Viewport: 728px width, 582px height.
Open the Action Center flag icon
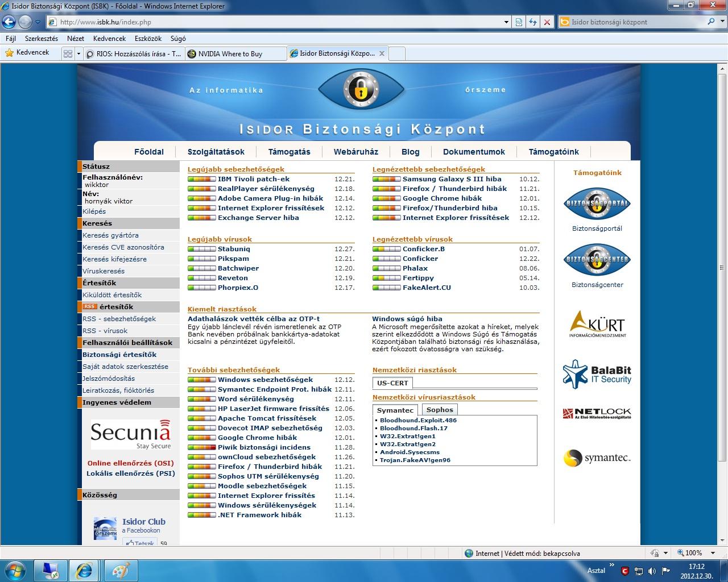(x=665, y=571)
